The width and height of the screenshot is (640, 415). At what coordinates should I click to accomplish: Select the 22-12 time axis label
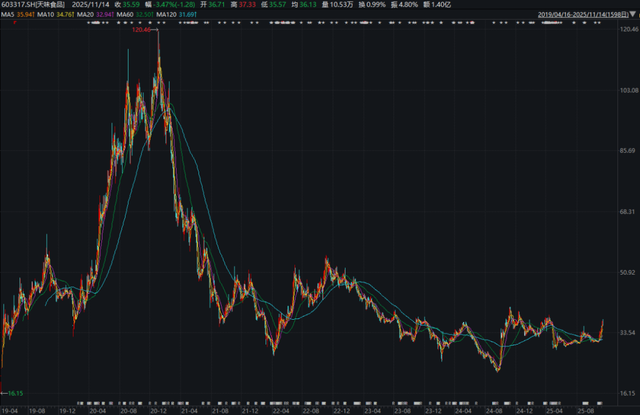[340, 409]
